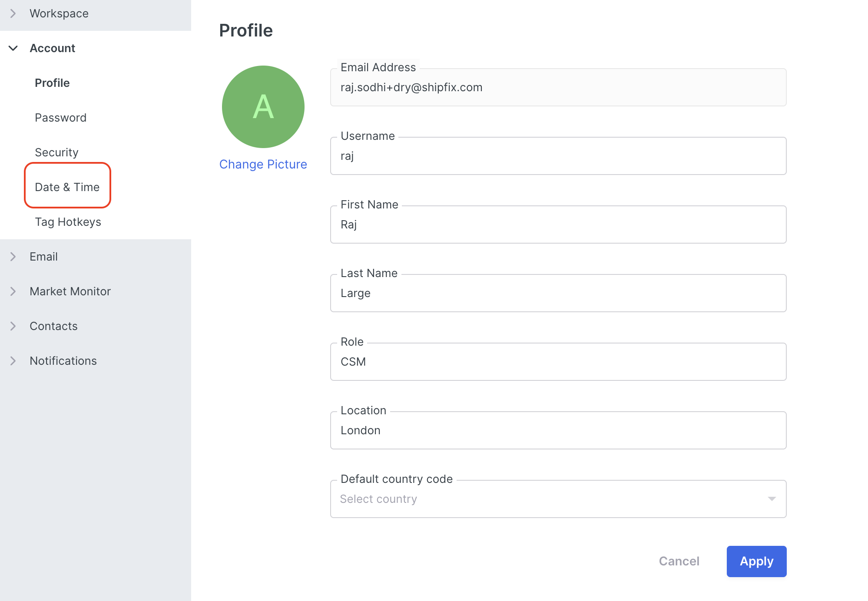Expand the Market Monitor chevron
The image size is (868, 601).
(x=13, y=291)
